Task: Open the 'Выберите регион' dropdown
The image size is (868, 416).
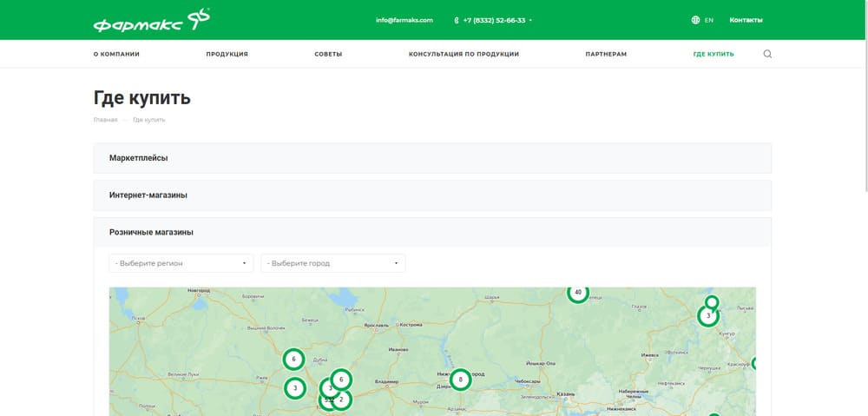Action: (x=181, y=263)
